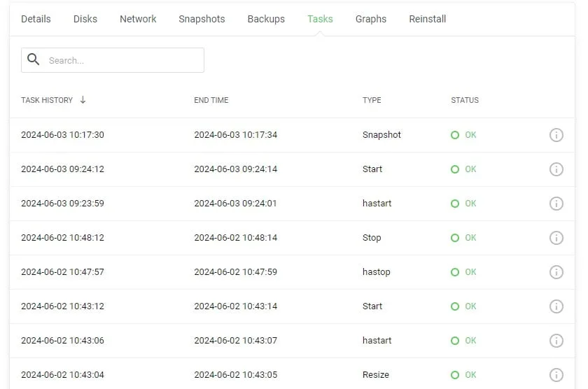Image resolution: width=588 pixels, height=389 pixels.
Task: Click info icon for the Snapshot task
Action: click(x=556, y=135)
